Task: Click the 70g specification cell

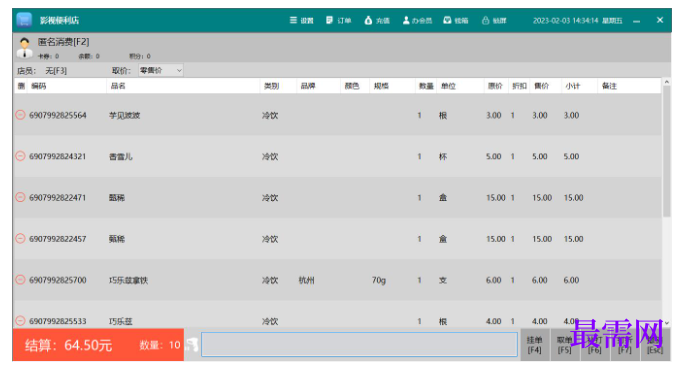Action: pos(379,280)
